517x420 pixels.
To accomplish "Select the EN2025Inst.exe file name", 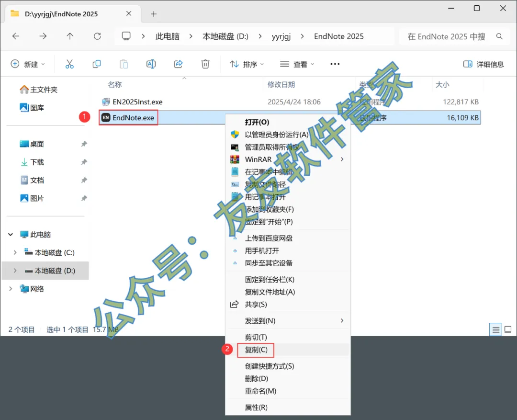I will (137, 102).
